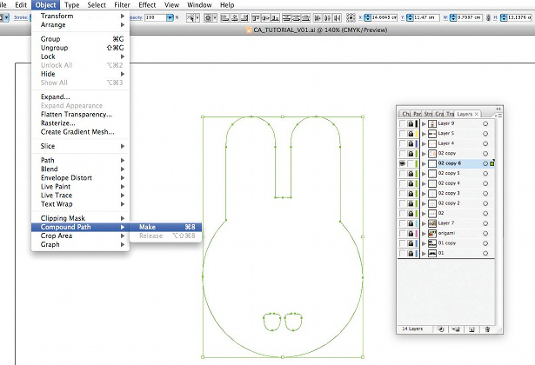
Task: Click the vertical distribute top icon
Action: (x=287, y=18)
